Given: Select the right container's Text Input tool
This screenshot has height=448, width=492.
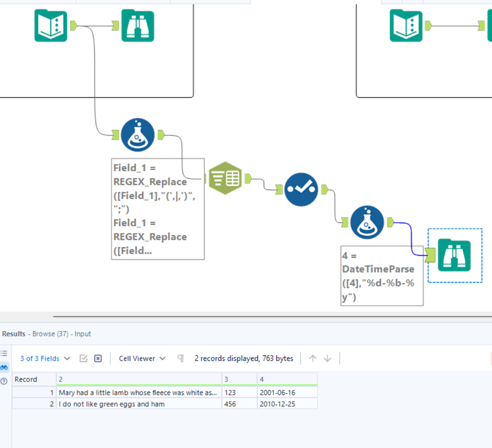Looking at the screenshot, I should [x=406, y=26].
